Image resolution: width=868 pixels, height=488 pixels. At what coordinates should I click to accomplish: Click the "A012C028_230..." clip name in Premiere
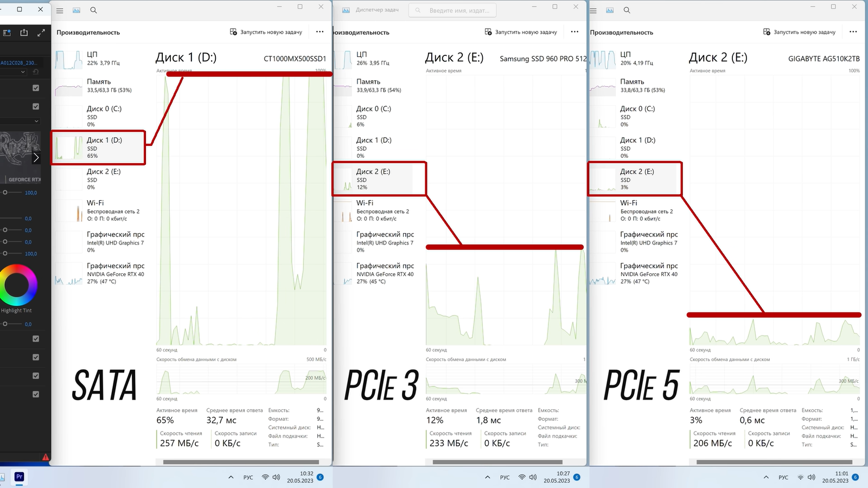coord(18,62)
